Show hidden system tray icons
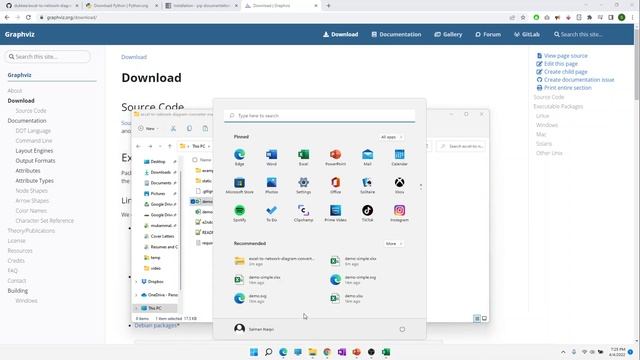This screenshot has width=640, height=360. click(x=563, y=352)
